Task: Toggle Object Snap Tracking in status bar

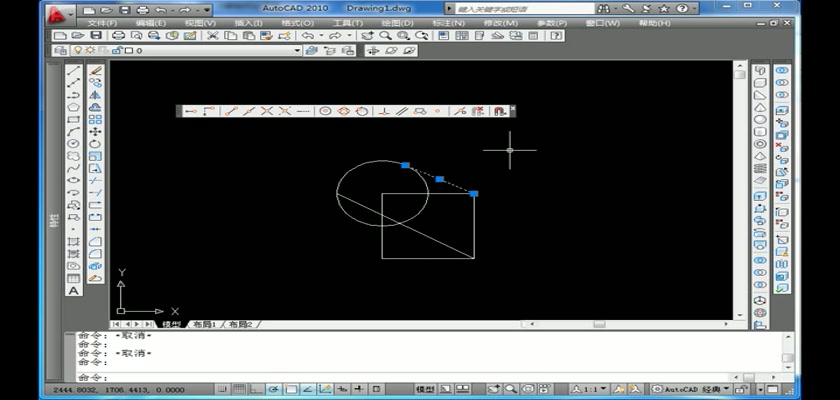Action: (x=308, y=389)
